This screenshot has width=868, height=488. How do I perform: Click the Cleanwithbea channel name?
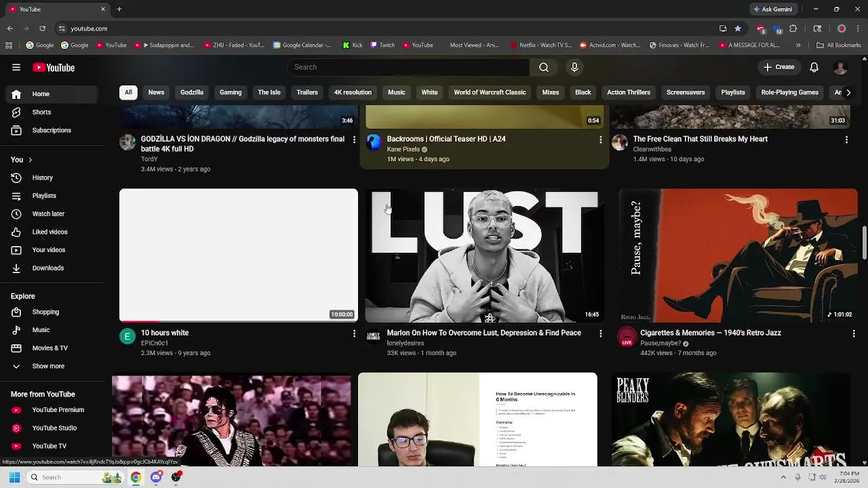point(652,149)
